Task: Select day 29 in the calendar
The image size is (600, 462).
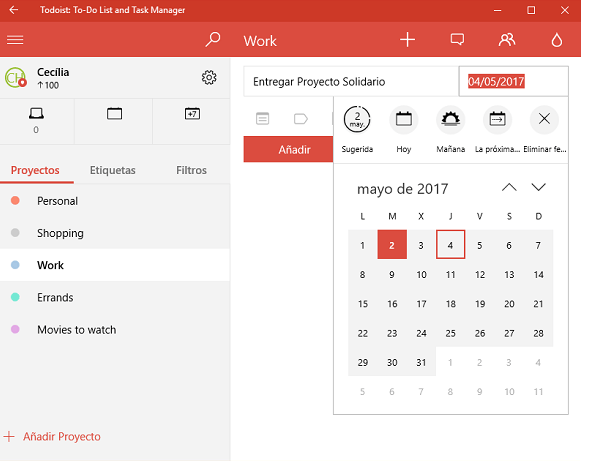Action: pyautogui.click(x=362, y=362)
